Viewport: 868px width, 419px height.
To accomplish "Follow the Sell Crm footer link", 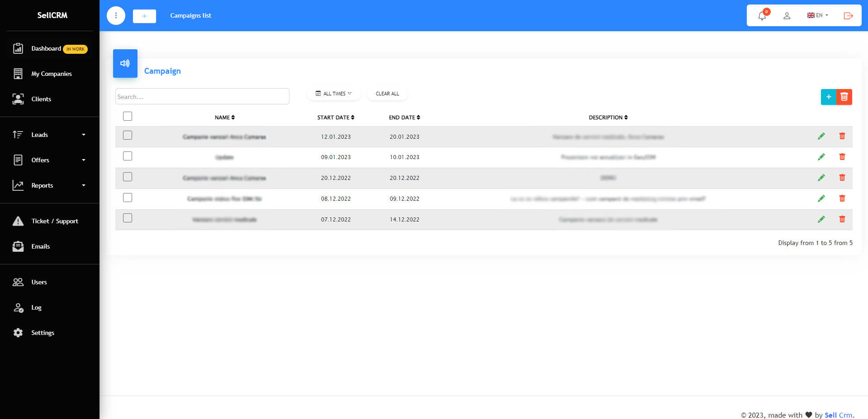I will [838, 415].
